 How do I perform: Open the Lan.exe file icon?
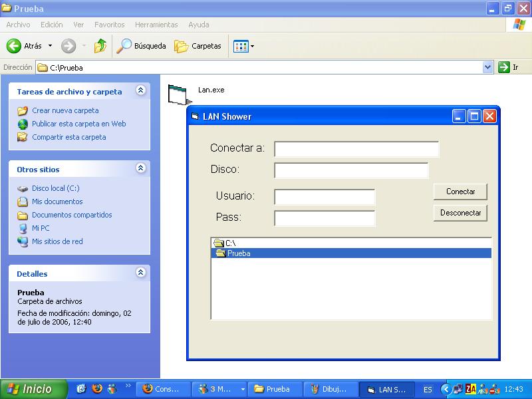[x=178, y=94]
